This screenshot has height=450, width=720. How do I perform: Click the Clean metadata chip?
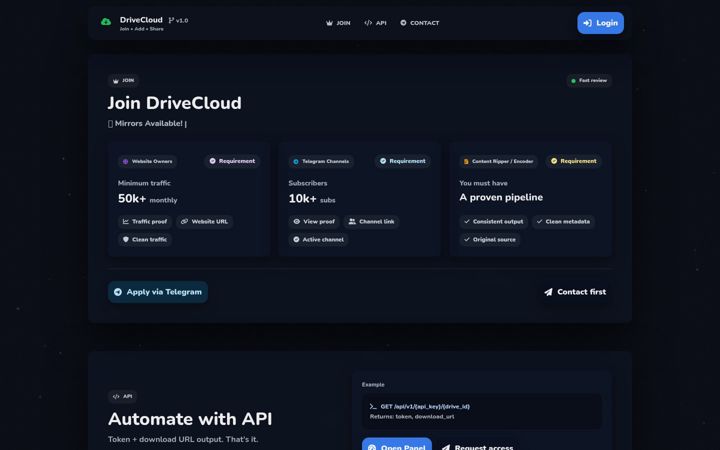tap(563, 221)
